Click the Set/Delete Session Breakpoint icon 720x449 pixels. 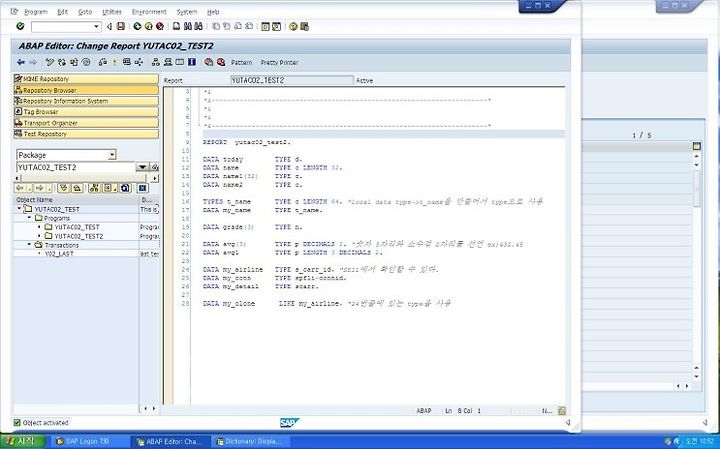click(209, 62)
